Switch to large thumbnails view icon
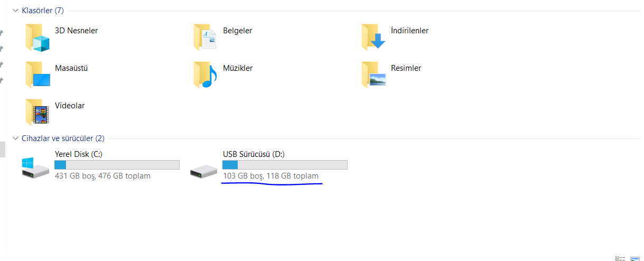This screenshot has height=261, width=644. click(x=634, y=258)
